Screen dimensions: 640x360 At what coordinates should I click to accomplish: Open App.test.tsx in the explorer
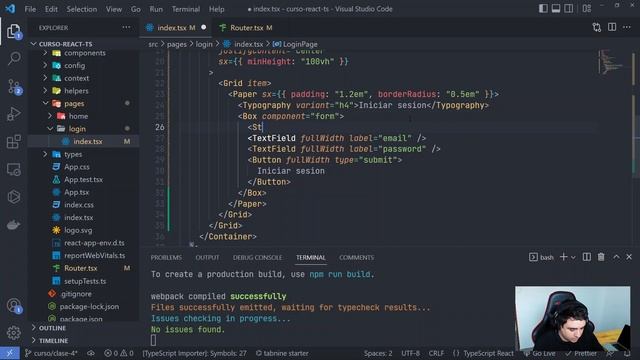(x=84, y=180)
